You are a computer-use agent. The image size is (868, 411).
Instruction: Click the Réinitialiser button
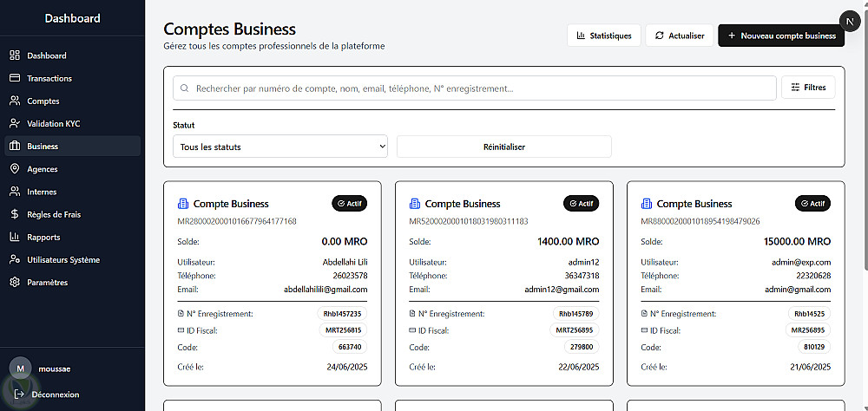(503, 147)
